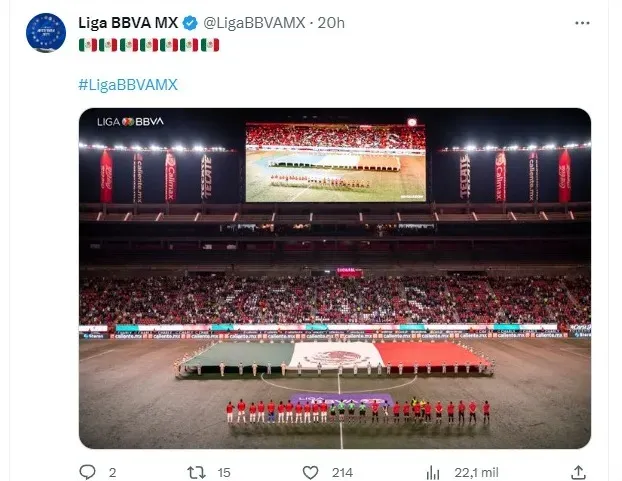Image resolution: width=622 pixels, height=481 pixels.
Task: Open the Liga BBVA MX profile avatar
Action: pos(46,33)
